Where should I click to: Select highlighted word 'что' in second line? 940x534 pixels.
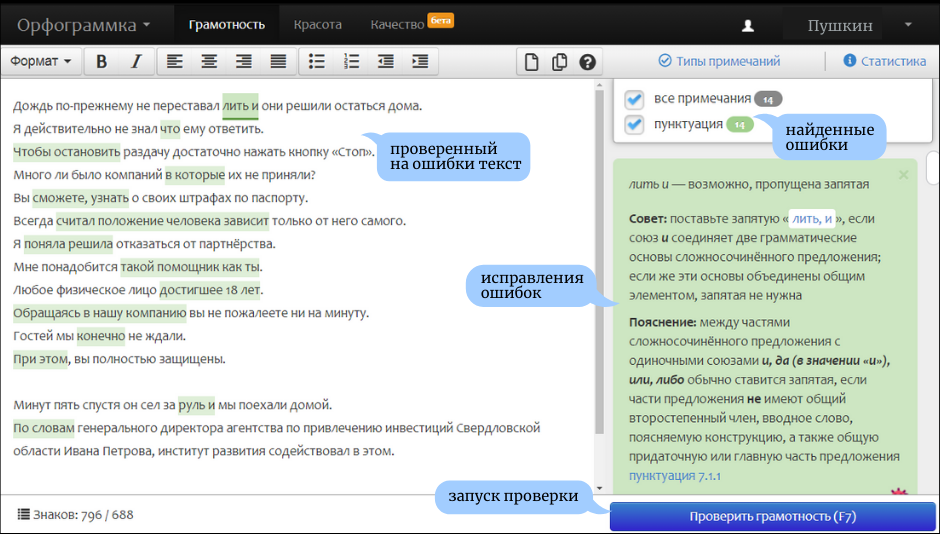(170, 129)
